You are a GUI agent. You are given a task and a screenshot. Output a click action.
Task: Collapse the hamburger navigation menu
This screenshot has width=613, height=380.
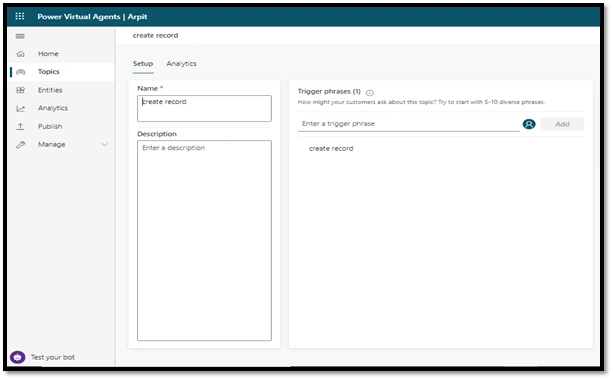coord(20,36)
